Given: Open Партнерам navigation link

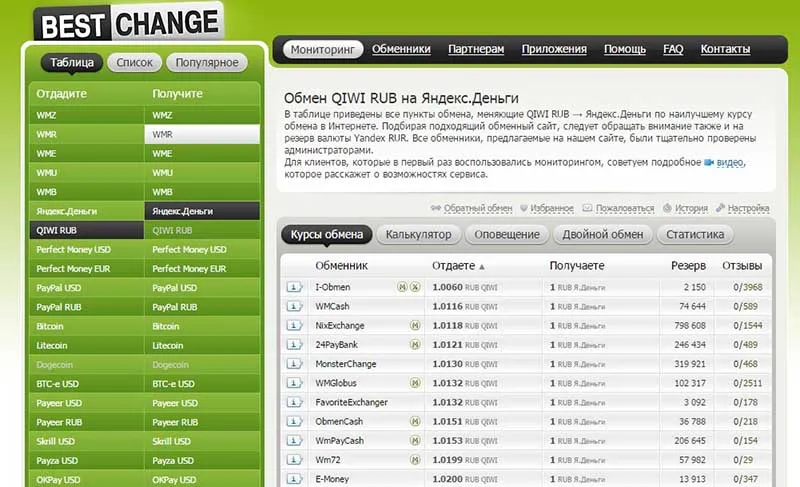Looking at the screenshot, I should (x=476, y=49).
